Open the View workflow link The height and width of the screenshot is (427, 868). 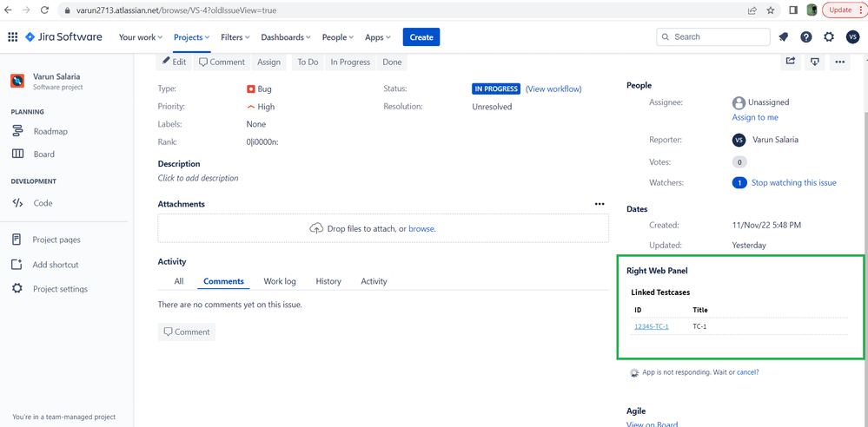click(553, 89)
